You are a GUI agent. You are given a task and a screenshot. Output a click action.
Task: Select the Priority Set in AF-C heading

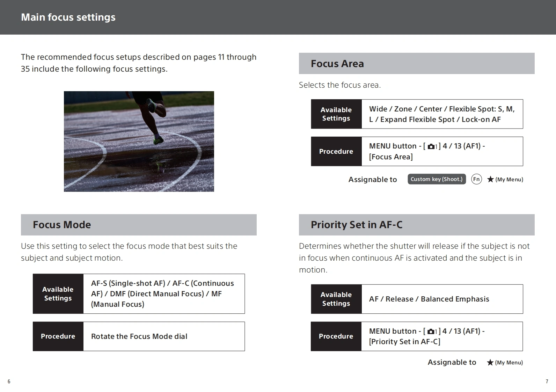(356, 225)
